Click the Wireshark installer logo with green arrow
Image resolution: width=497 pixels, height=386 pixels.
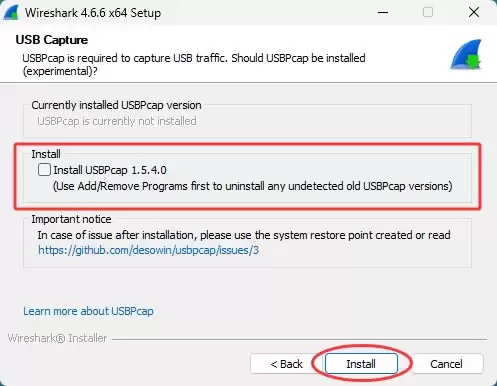pos(466,54)
